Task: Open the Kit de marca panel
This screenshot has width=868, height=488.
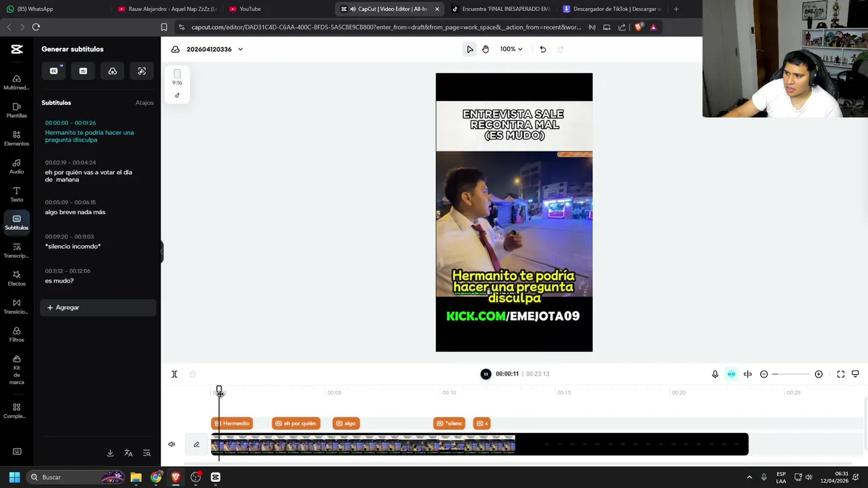Action: coord(16,370)
